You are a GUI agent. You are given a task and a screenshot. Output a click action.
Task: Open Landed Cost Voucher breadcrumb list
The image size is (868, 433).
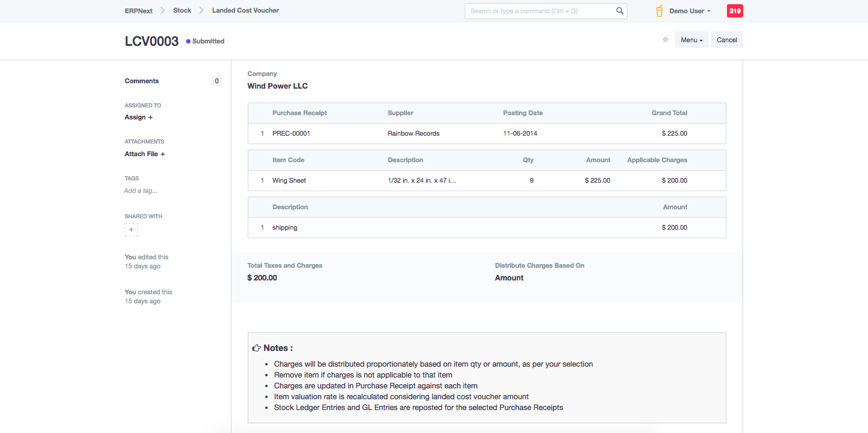pyautogui.click(x=245, y=11)
